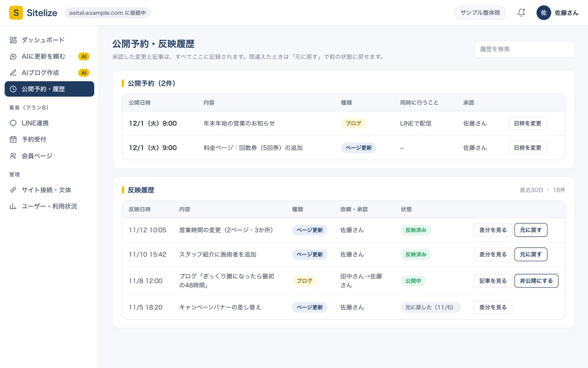The width and height of the screenshot is (588, 368).
Task: Open ダッシュボード from the sidebar
Action: (49, 40)
